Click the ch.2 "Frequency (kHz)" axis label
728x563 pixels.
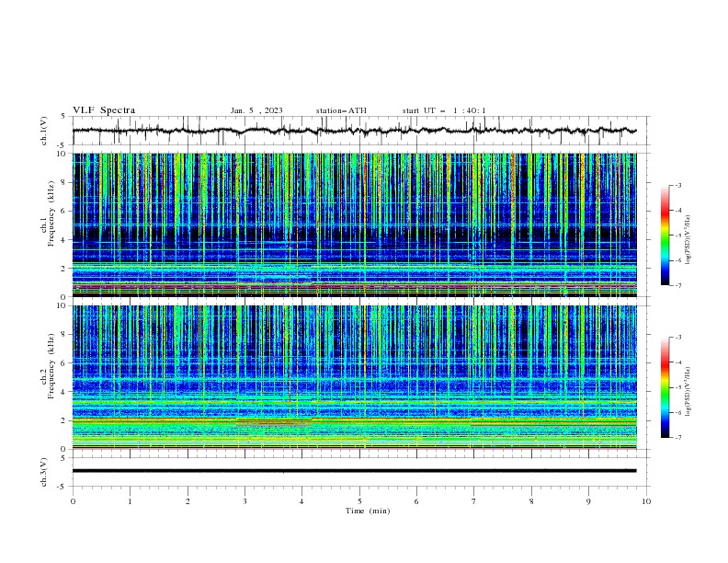click(51, 366)
